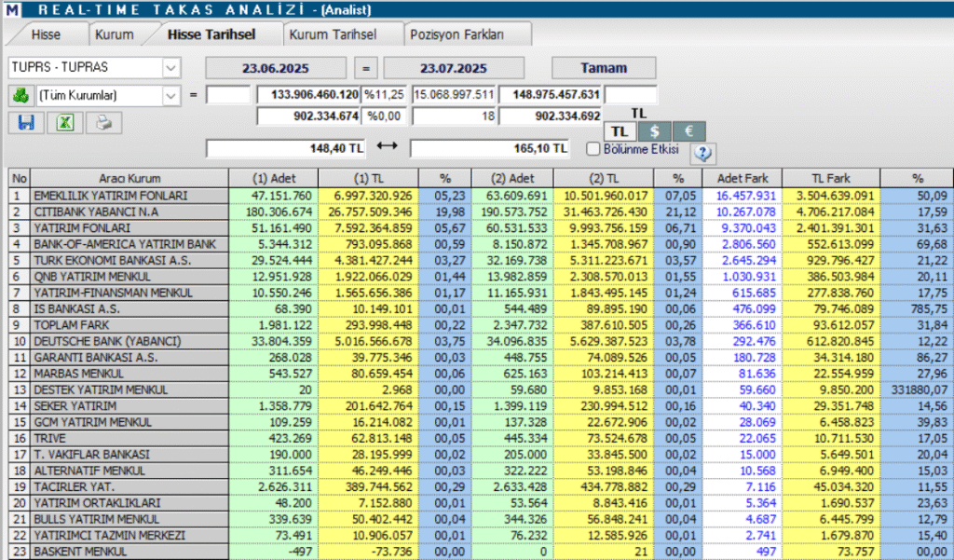Sort by (2) Adet column header
The width and height of the screenshot is (954, 560).
512,178
